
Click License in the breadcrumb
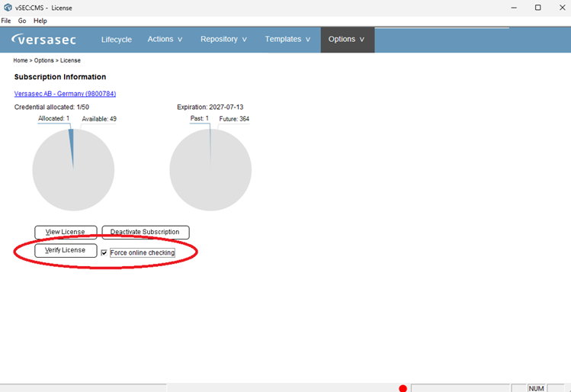(x=70, y=60)
